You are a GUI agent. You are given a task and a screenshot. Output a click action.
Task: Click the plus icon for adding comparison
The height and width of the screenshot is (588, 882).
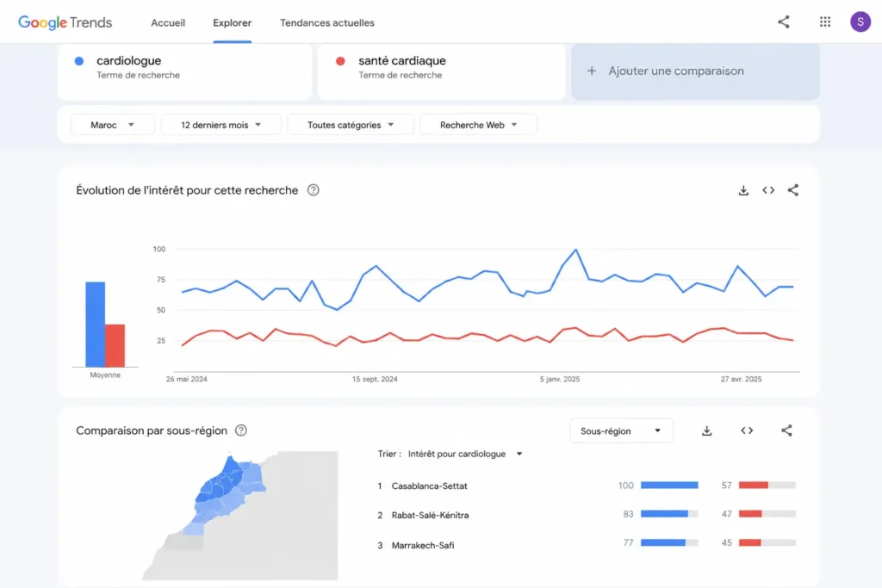(592, 71)
